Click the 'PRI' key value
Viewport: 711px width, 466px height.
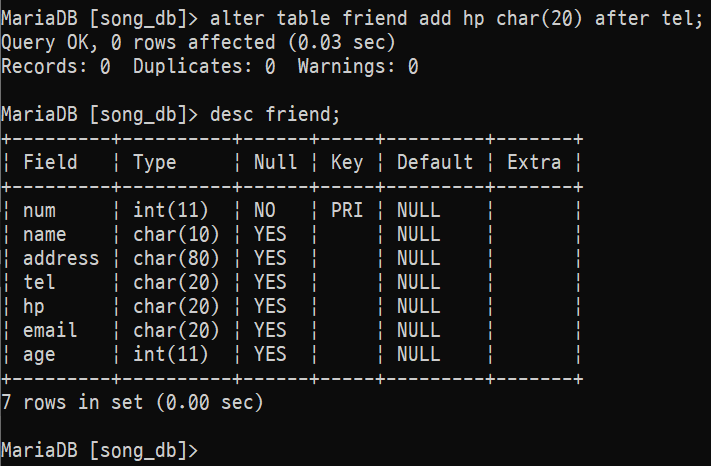coord(346,210)
